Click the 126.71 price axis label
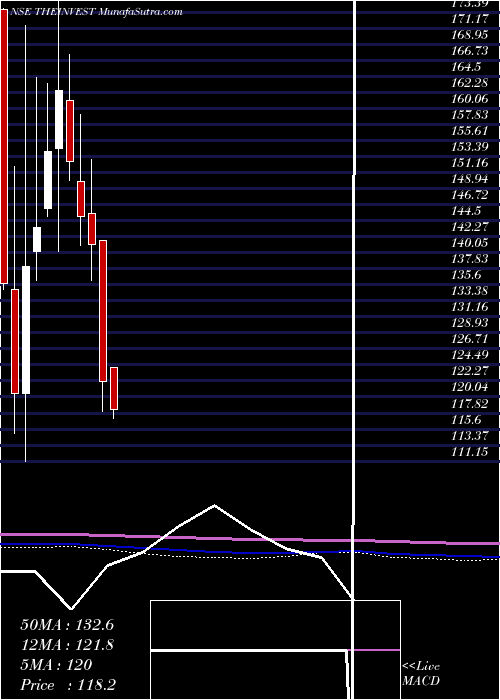The image size is (500, 700). [x=469, y=338]
